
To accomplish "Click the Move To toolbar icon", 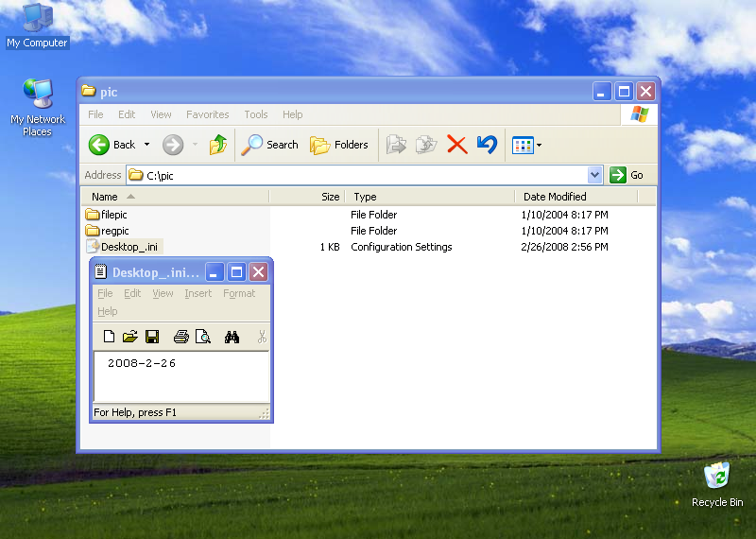I will [x=396, y=145].
